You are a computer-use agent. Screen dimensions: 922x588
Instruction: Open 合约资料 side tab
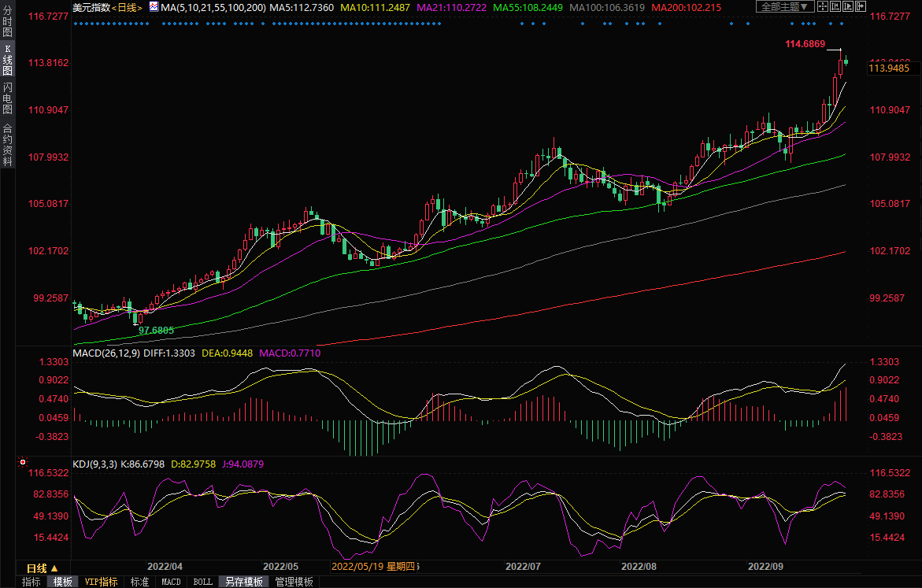click(x=7, y=145)
